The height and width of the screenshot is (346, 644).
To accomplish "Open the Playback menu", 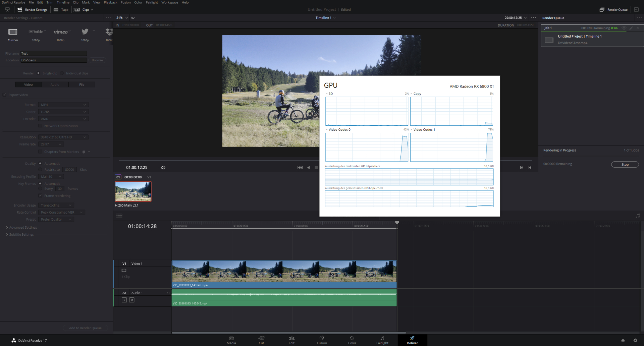I will (110, 2).
